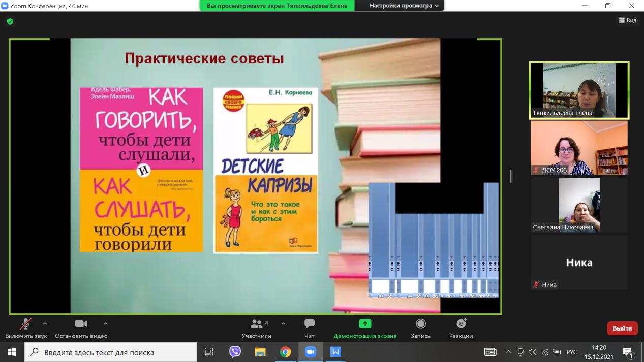Open the Windows notification center

[627, 352]
